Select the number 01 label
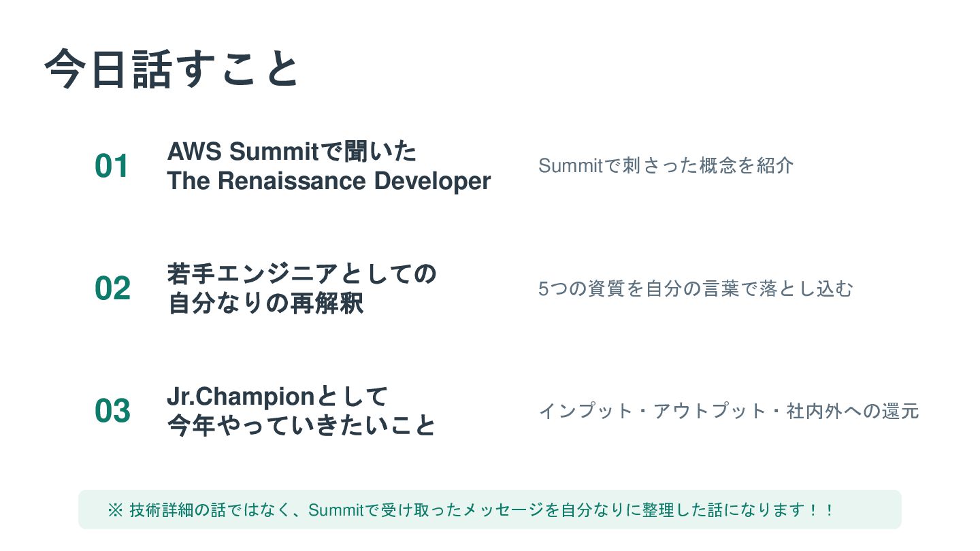Viewport: 980px width, 551px height. (112, 167)
